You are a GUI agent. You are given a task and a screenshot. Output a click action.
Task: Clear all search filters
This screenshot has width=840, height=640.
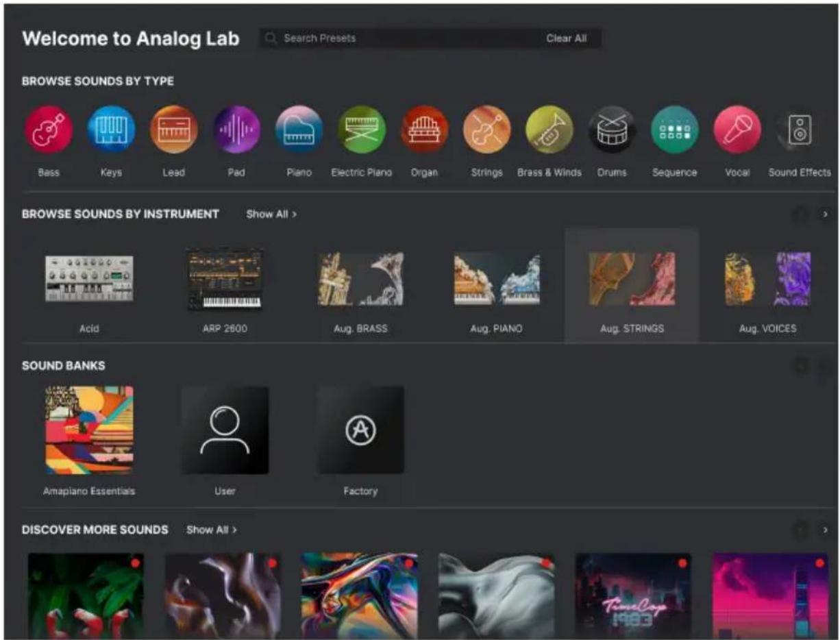[x=566, y=38]
